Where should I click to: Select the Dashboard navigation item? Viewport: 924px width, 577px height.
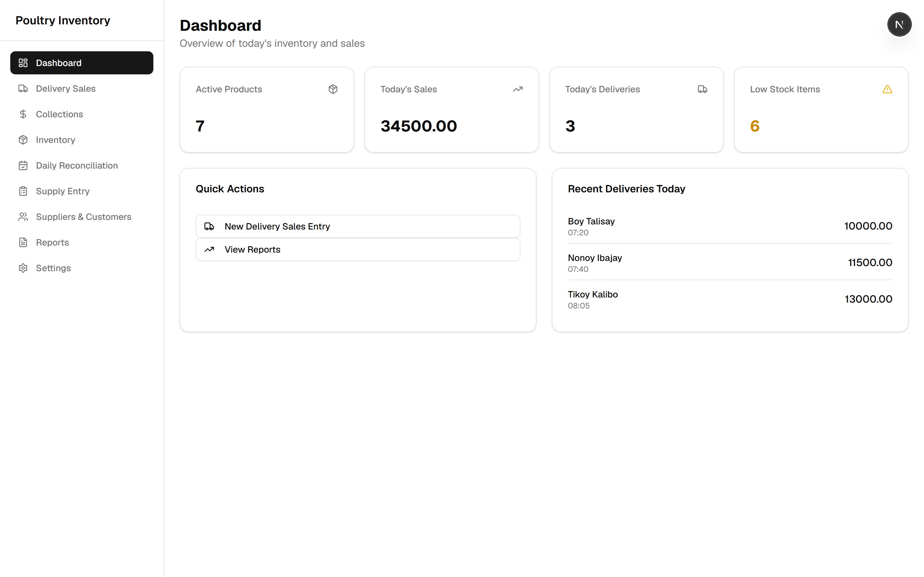(x=82, y=63)
